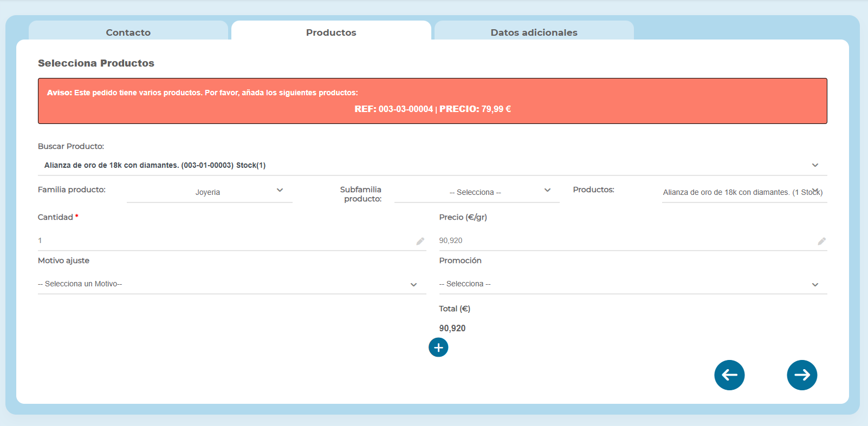This screenshot has width=868, height=426.
Task: Switch to the Contacto tab
Action: [x=128, y=32]
